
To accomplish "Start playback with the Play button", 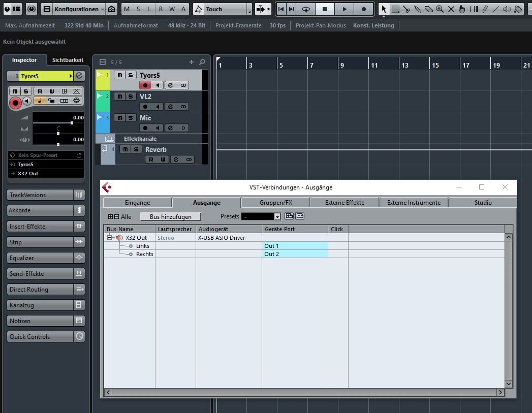I will [x=344, y=9].
